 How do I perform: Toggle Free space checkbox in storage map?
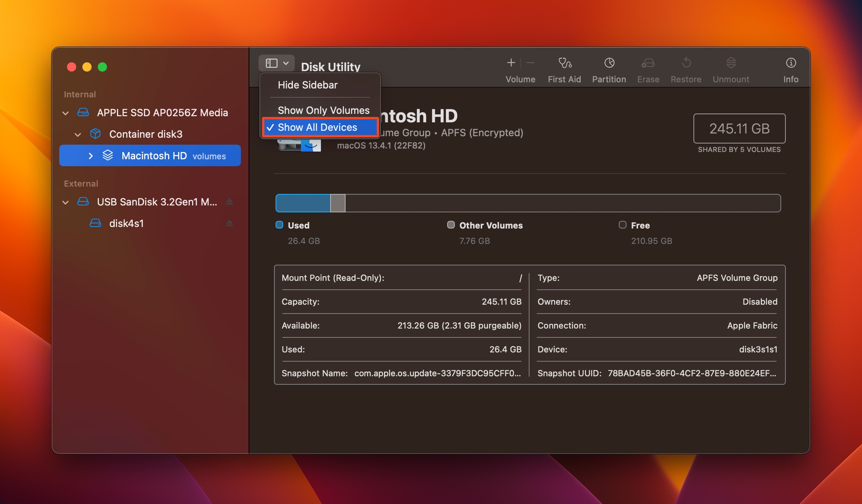click(x=622, y=224)
